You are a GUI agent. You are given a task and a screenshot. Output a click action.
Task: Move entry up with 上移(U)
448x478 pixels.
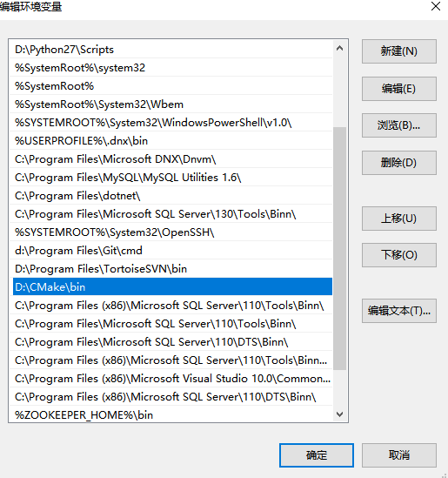click(399, 219)
